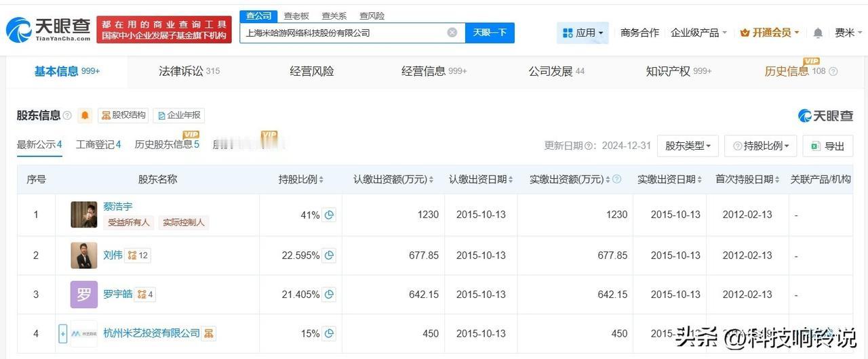Clear the search box with the X icon
Image resolution: width=868 pixels, height=359 pixels.
point(452,33)
